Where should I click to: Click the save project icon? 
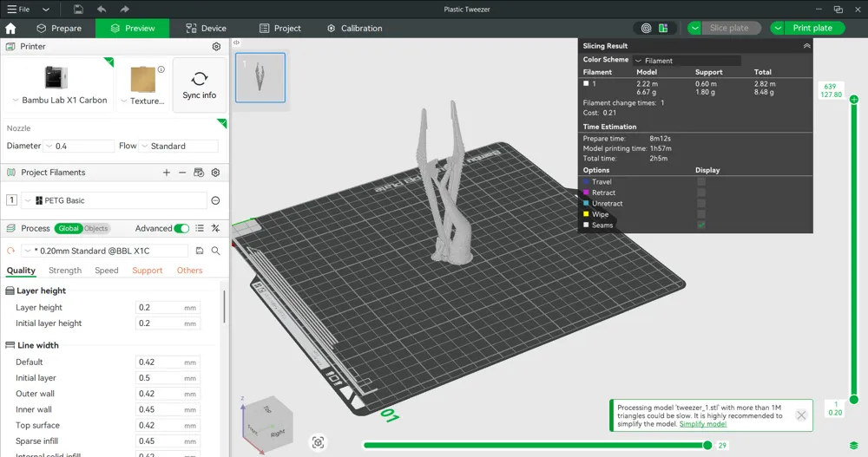coord(79,9)
